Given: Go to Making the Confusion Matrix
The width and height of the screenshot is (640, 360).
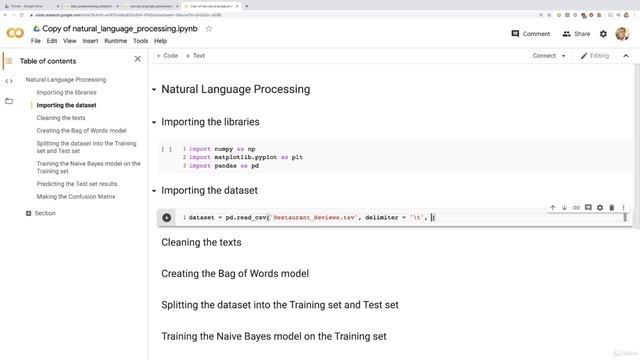Looking at the screenshot, I should [76, 196].
